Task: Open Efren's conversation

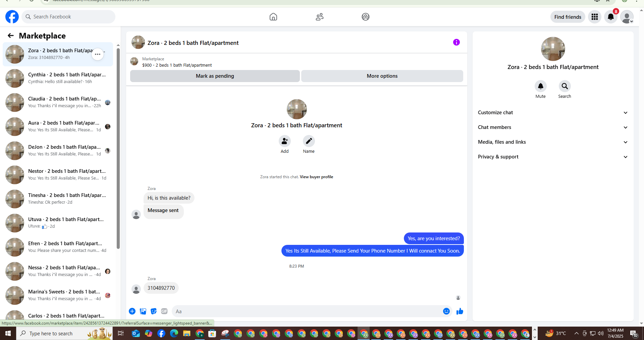Action: pos(58,247)
